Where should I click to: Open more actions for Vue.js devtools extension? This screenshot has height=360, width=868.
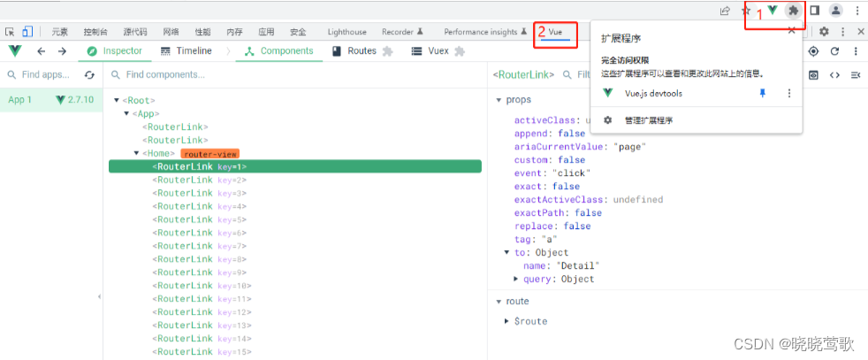tap(789, 94)
